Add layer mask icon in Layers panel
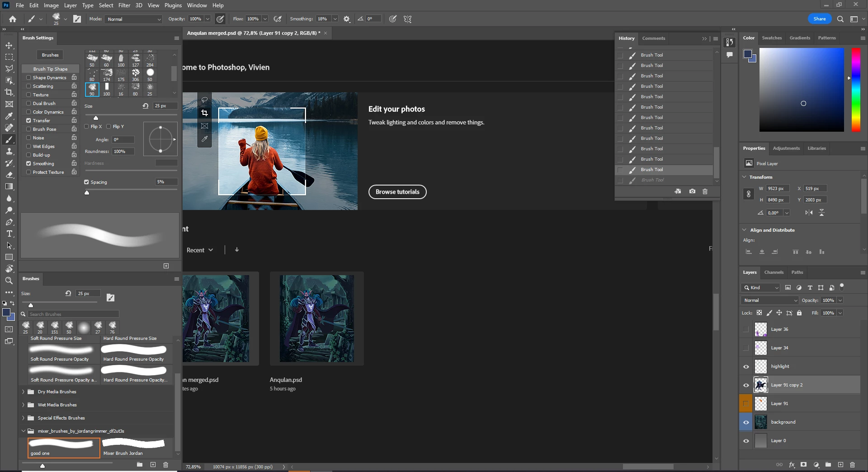The image size is (868, 472). point(803,465)
